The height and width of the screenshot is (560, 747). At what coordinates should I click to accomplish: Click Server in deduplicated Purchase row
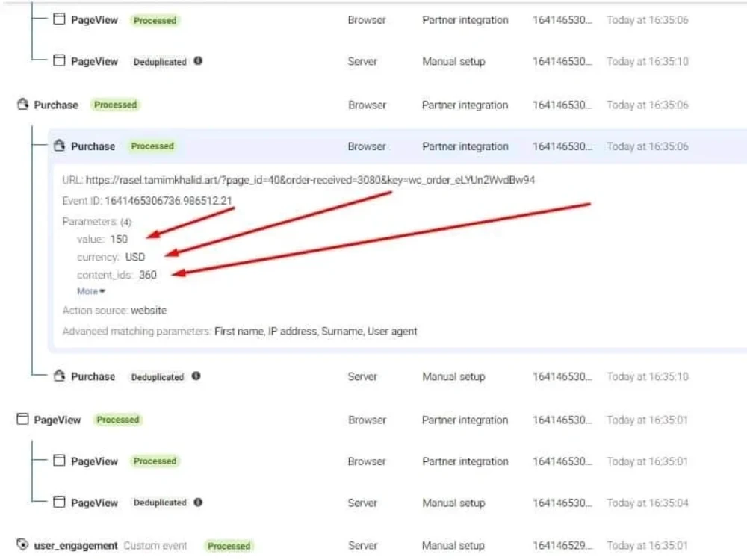tap(362, 376)
